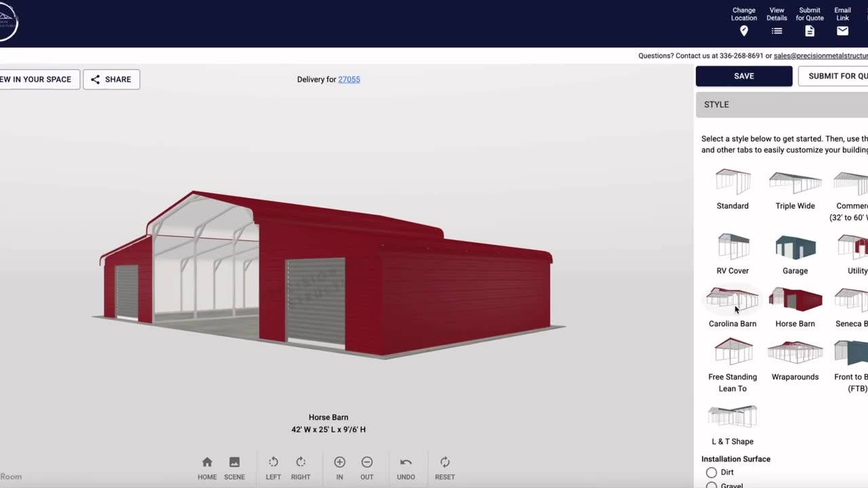The image size is (868, 488).
Task: Click the Horse Barn dimensions text
Action: (x=328, y=430)
